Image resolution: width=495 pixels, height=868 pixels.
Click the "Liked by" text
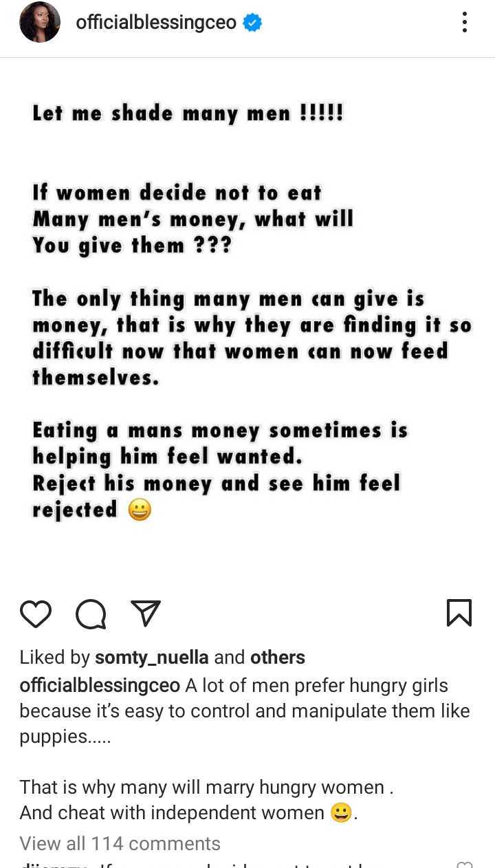(55, 658)
